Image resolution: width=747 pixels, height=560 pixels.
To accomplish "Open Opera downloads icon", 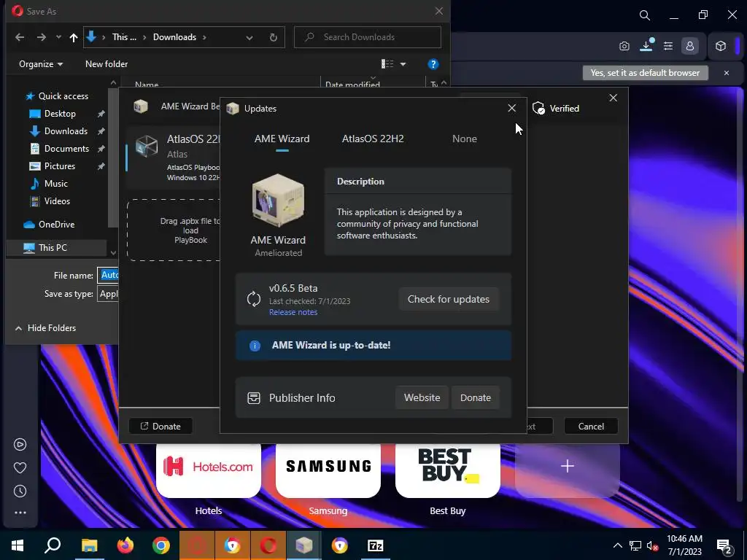I will coord(646,45).
